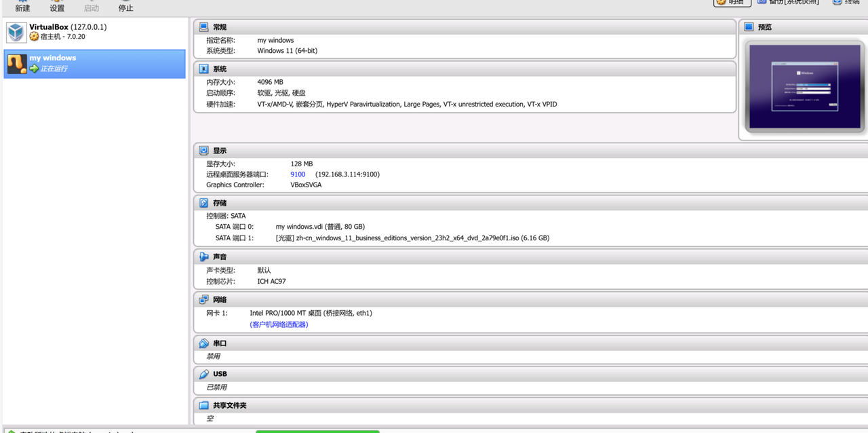Switch to the 终端 (Console) tab
This screenshot has height=433, width=868.
pyautogui.click(x=846, y=3)
